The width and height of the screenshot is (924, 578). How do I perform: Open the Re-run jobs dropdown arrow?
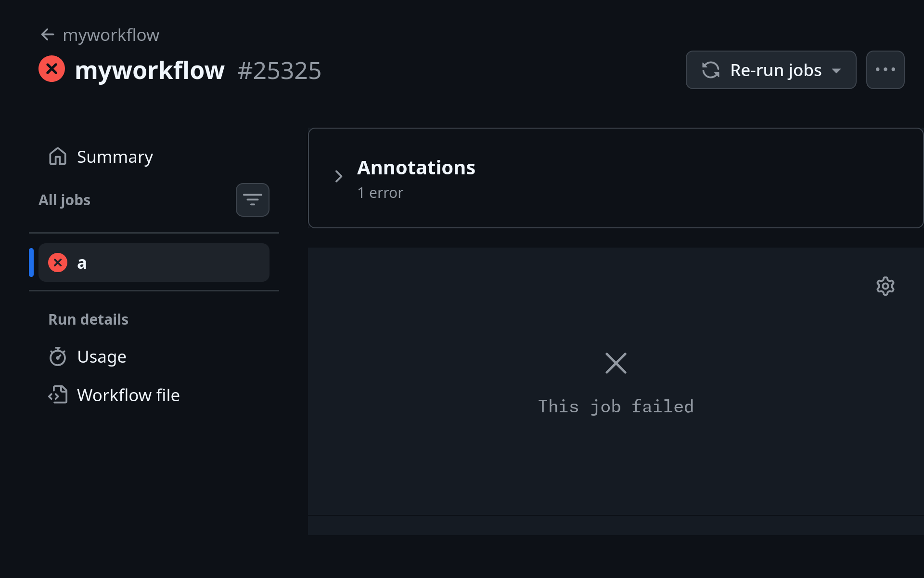836,71
